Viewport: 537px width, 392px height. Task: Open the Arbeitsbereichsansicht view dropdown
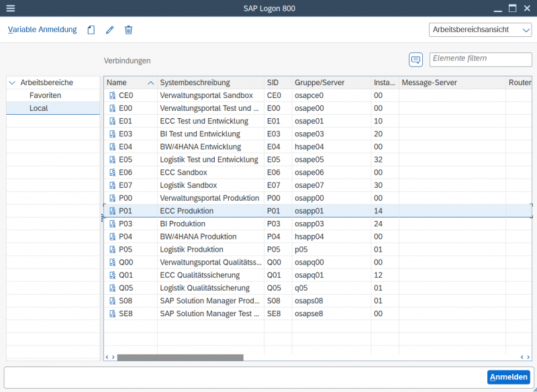click(x=480, y=30)
